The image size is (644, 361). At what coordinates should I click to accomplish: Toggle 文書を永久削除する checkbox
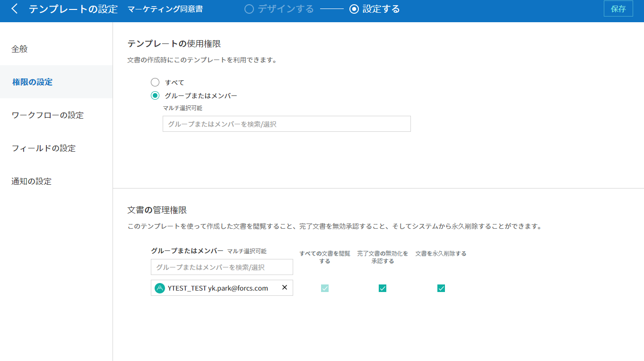pos(441,288)
